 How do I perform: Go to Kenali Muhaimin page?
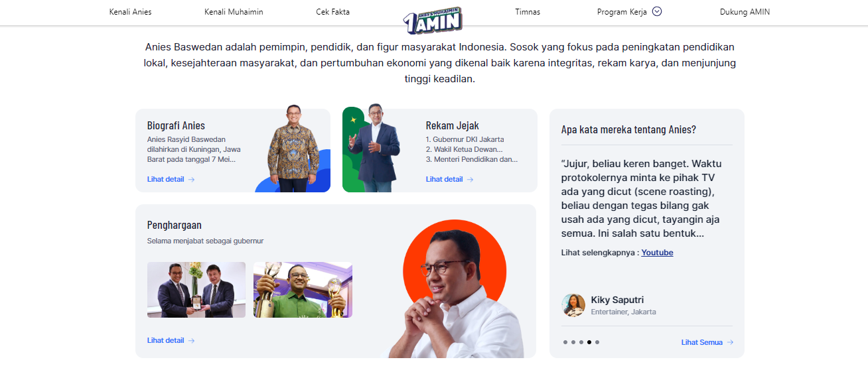234,12
